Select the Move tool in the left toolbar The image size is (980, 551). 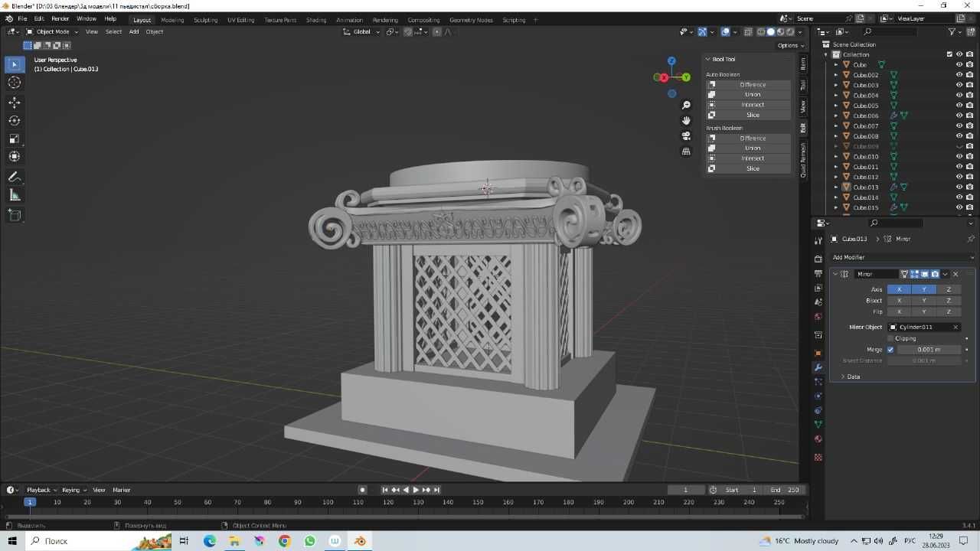tap(14, 103)
